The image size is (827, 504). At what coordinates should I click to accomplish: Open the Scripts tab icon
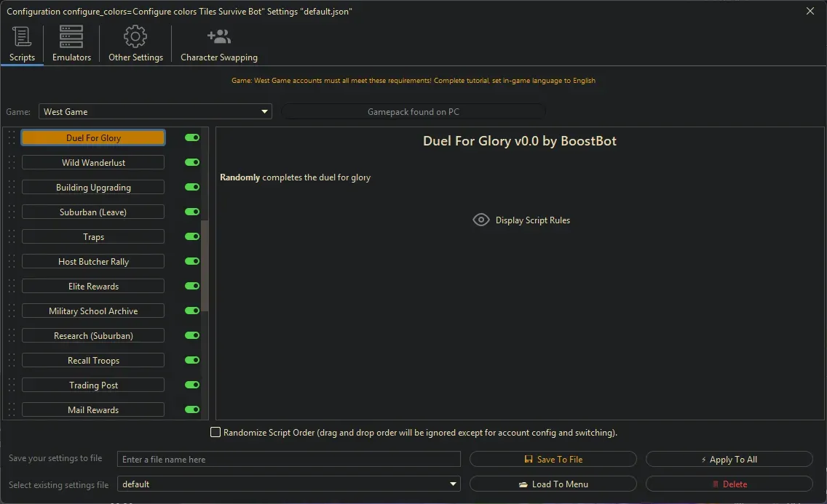pos(22,36)
